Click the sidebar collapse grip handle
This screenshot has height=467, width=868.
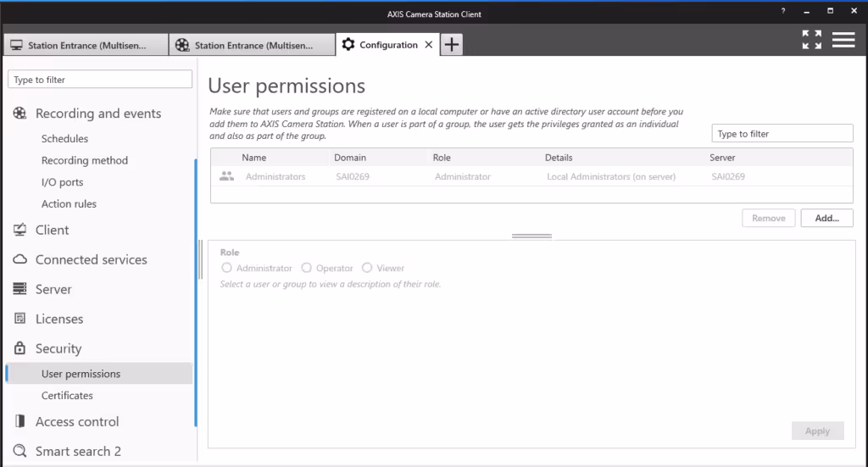coord(201,259)
